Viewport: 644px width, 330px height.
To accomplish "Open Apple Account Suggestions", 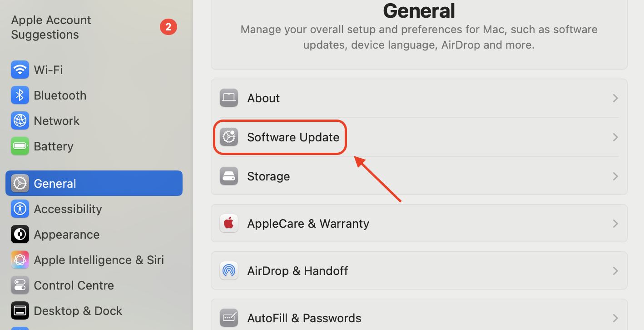I will click(x=51, y=27).
